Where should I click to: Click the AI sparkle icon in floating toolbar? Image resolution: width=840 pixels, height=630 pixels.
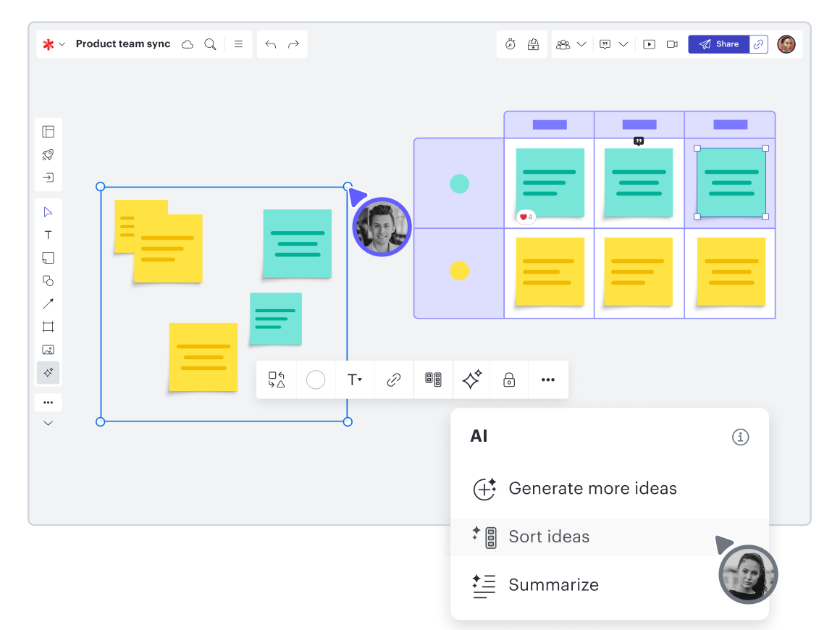[x=471, y=379]
